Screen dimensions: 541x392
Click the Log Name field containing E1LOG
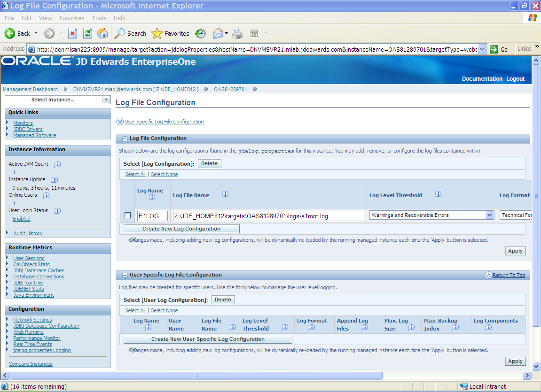pyautogui.click(x=152, y=216)
